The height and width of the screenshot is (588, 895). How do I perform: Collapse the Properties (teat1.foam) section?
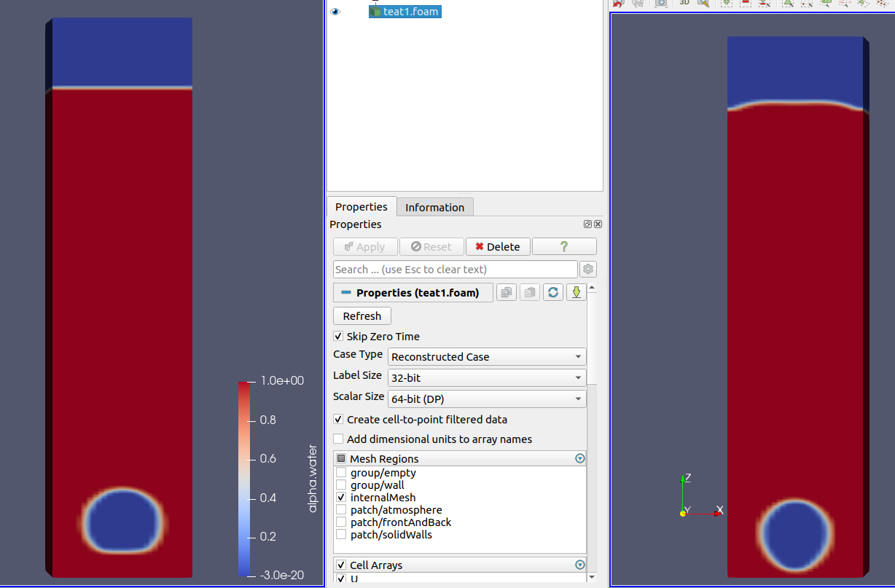[346, 293]
